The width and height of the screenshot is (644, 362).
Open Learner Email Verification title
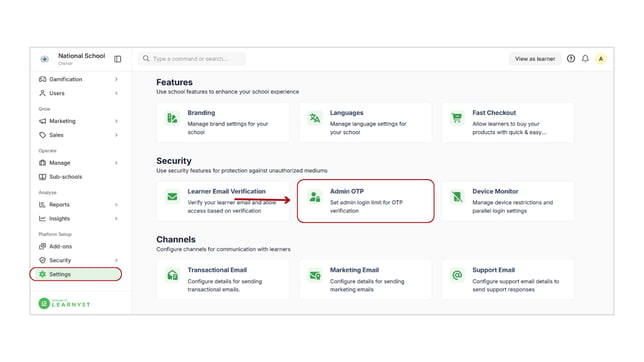tap(227, 191)
